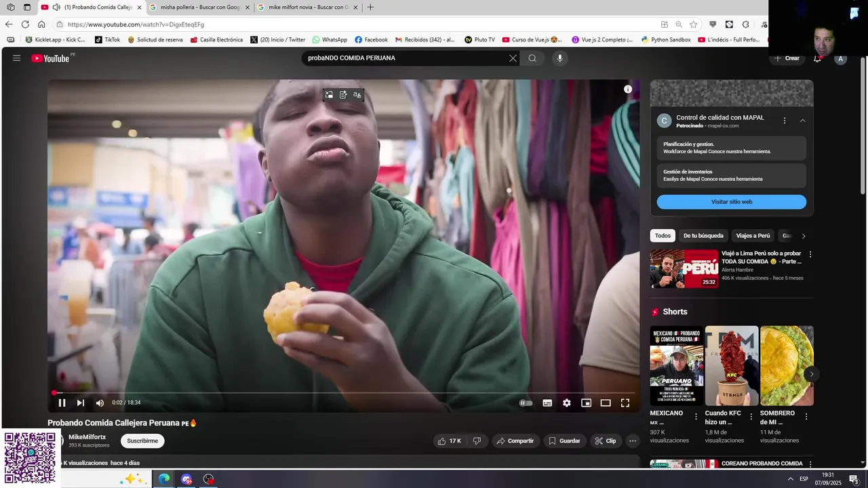Image resolution: width=868 pixels, height=488 pixels.
Task: Open the TikTok bookmark
Action: coord(107,40)
